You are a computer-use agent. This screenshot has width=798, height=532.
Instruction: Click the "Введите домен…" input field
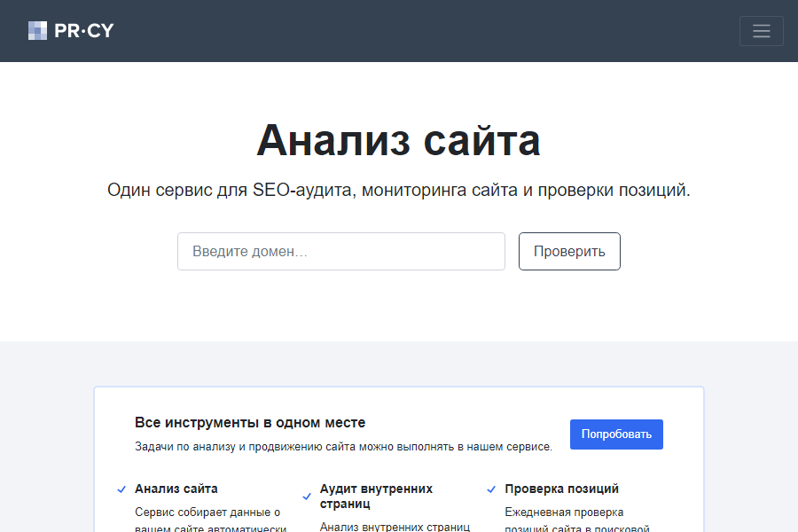pyautogui.click(x=340, y=251)
